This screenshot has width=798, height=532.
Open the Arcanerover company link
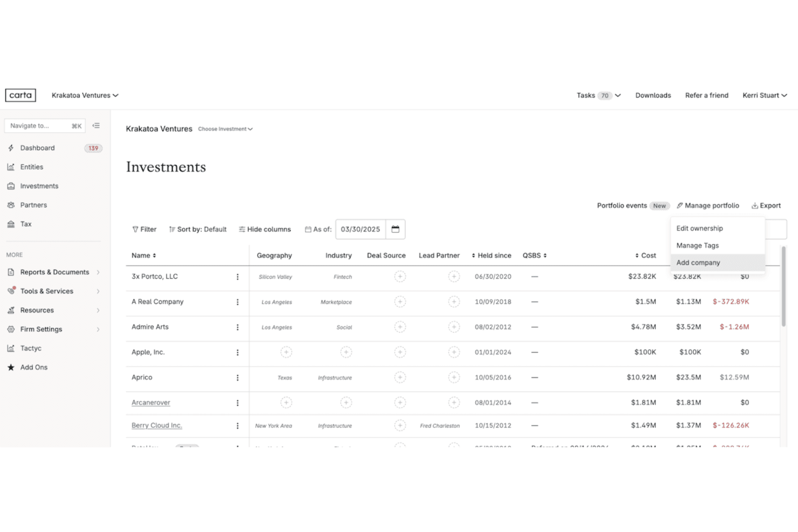[x=151, y=403]
